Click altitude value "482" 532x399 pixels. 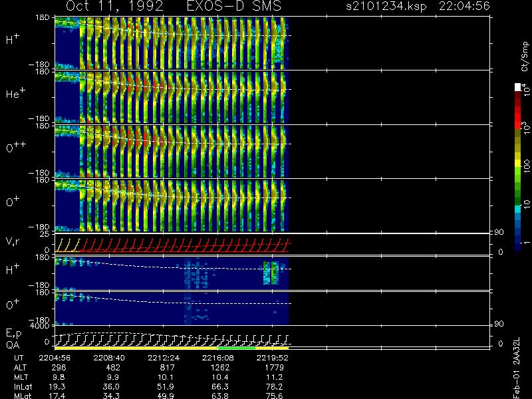tap(113, 368)
